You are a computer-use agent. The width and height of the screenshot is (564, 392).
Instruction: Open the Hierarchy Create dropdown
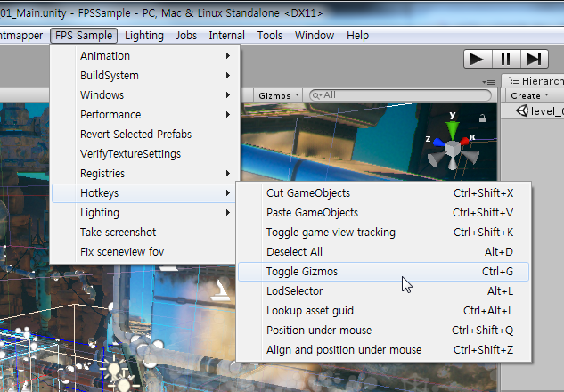(529, 95)
